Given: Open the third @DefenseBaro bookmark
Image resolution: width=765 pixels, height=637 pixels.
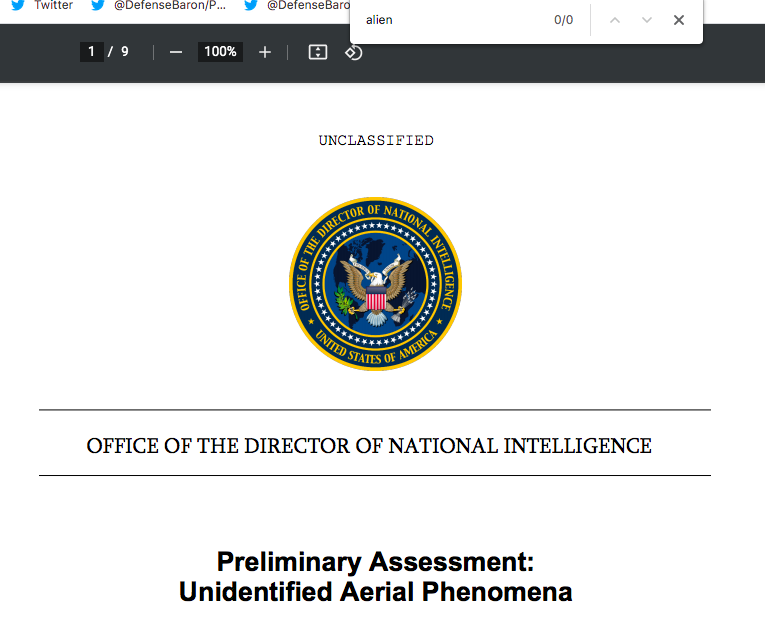Looking at the screenshot, I should (298, 5).
